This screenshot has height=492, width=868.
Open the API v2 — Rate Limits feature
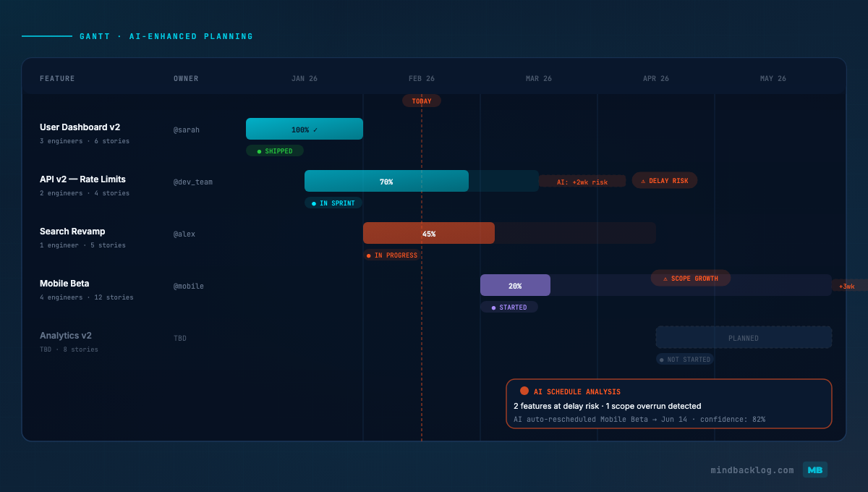click(82, 179)
